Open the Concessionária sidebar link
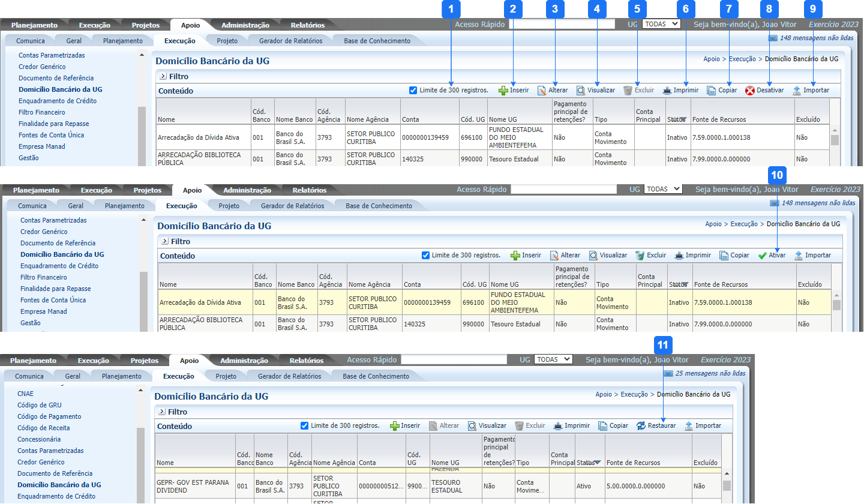Image resolution: width=864 pixels, height=504 pixels. point(39,439)
